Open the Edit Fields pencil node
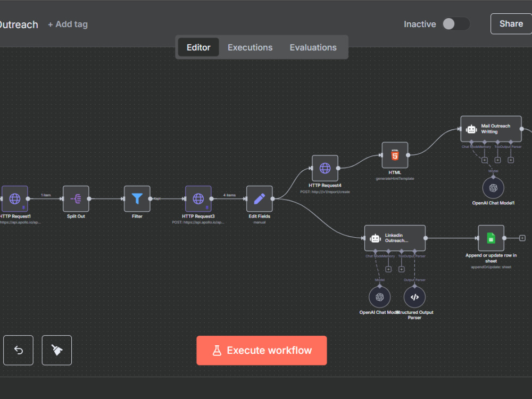The height and width of the screenshot is (399, 532). 260,199
